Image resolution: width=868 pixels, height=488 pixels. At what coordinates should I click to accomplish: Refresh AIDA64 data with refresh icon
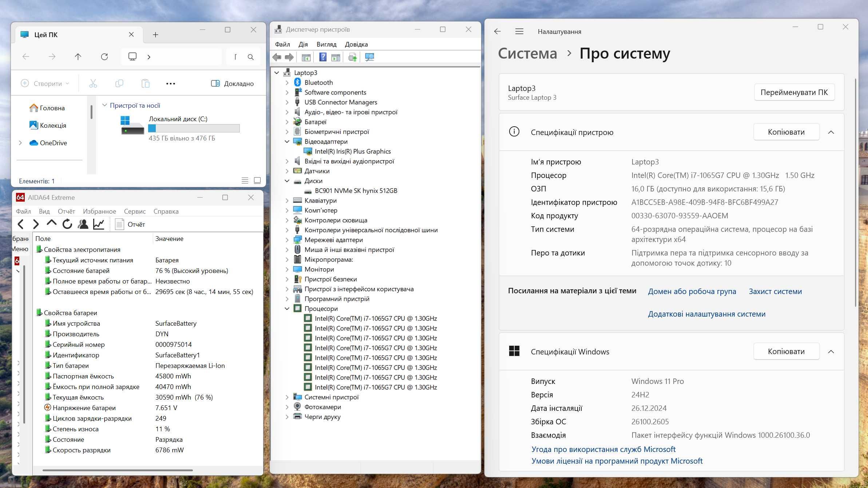point(67,224)
